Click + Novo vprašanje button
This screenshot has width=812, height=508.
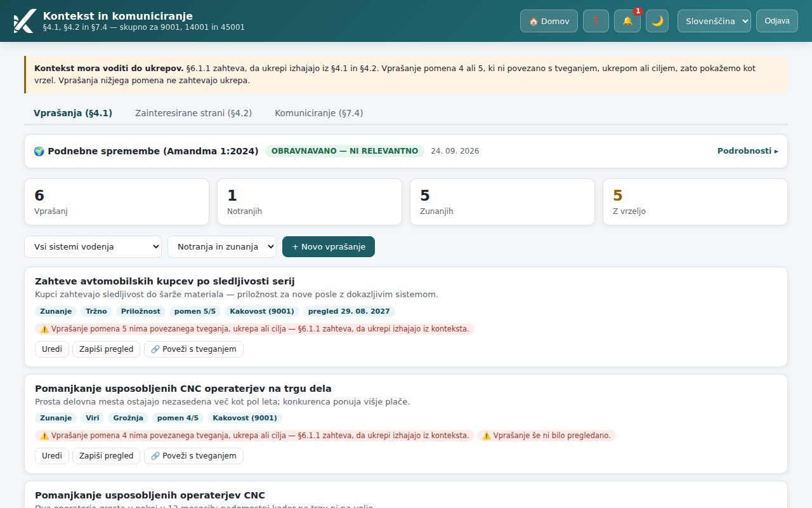pos(329,246)
